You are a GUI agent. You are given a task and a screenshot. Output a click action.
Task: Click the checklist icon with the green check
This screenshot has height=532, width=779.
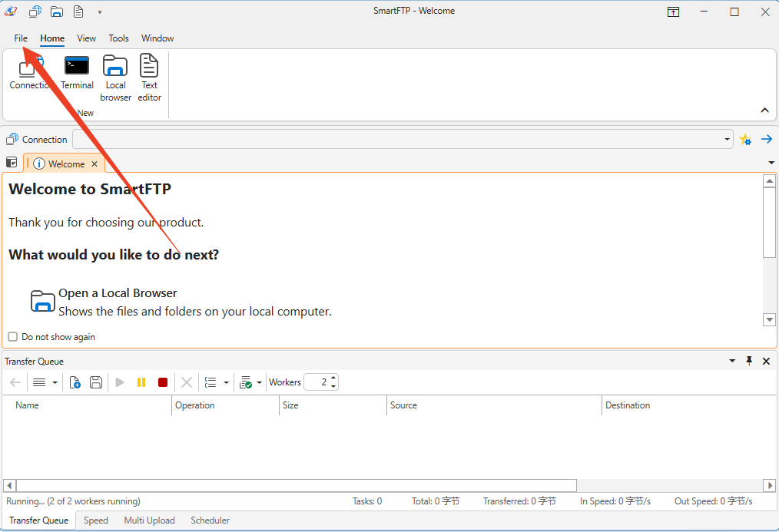pyautogui.click(x=245, y=382)
